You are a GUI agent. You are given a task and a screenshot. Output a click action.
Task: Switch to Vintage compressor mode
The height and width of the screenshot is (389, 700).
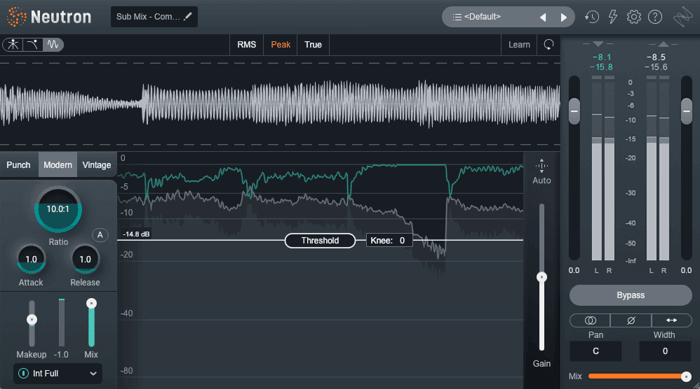click(96, 165)
